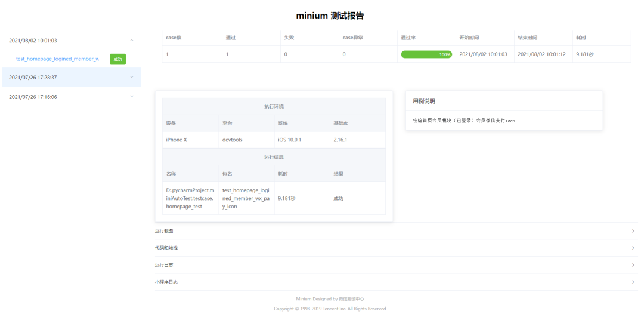Click the green 成功 status badge
This screenshot has width=644, height=314.
point(117,59)
